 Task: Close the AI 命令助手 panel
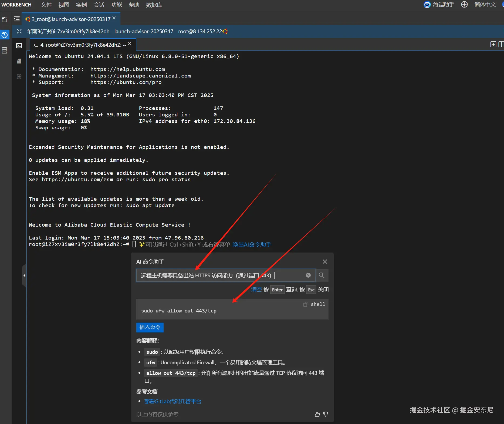[325, 261]
